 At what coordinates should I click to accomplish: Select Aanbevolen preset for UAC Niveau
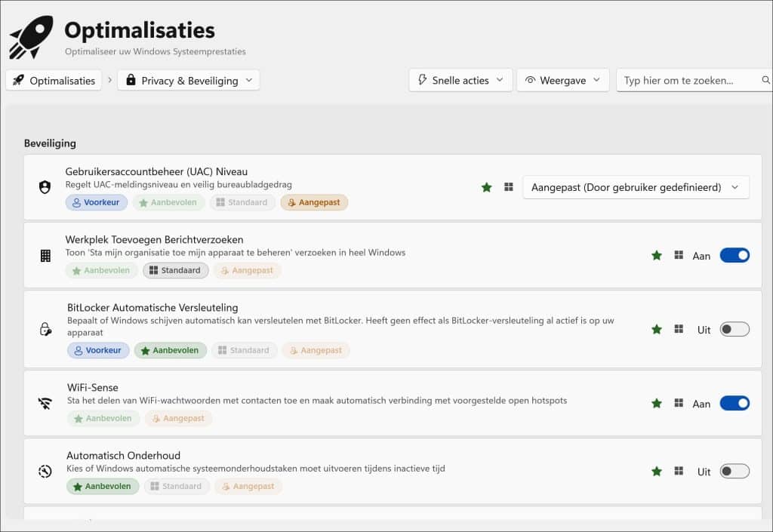pos(168,202)
